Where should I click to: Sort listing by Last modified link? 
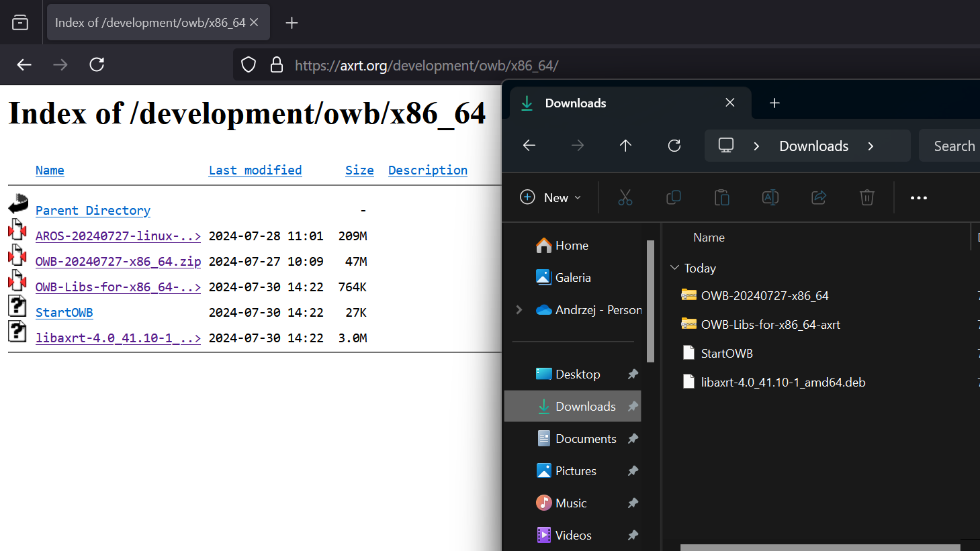pyautogui.click(x=255, y=170)
